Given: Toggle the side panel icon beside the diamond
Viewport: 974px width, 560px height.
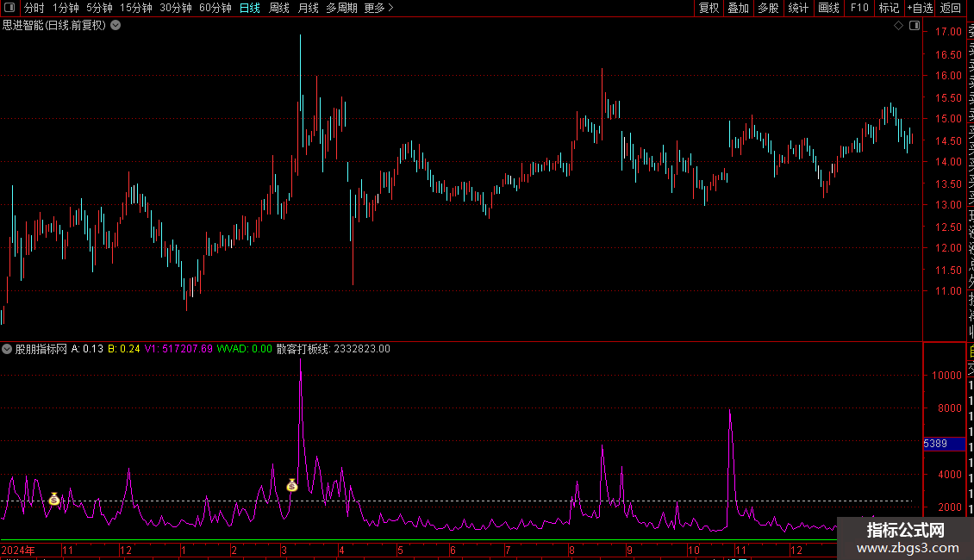Looking at the screenshot, I should 915,26.
